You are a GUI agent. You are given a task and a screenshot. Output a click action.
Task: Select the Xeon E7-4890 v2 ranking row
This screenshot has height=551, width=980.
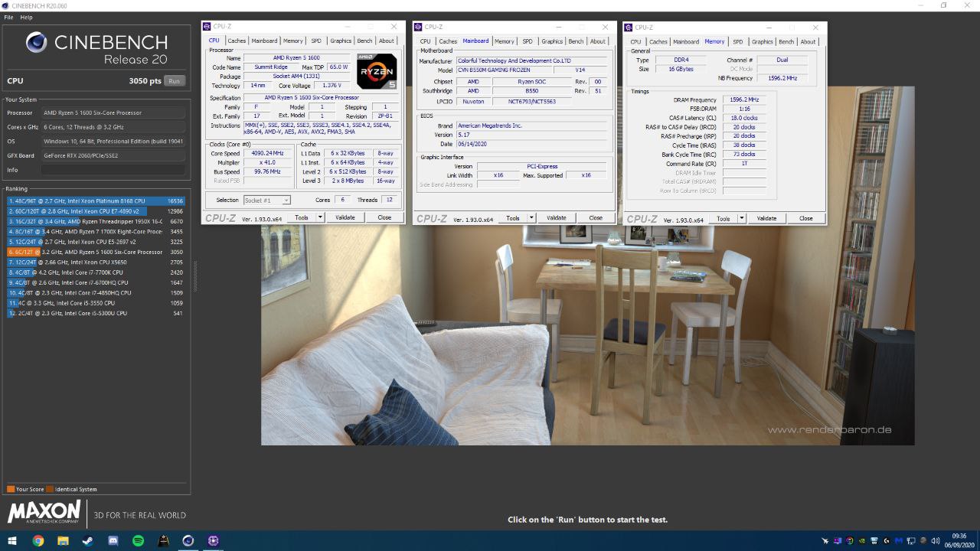[x=96, y=211]
